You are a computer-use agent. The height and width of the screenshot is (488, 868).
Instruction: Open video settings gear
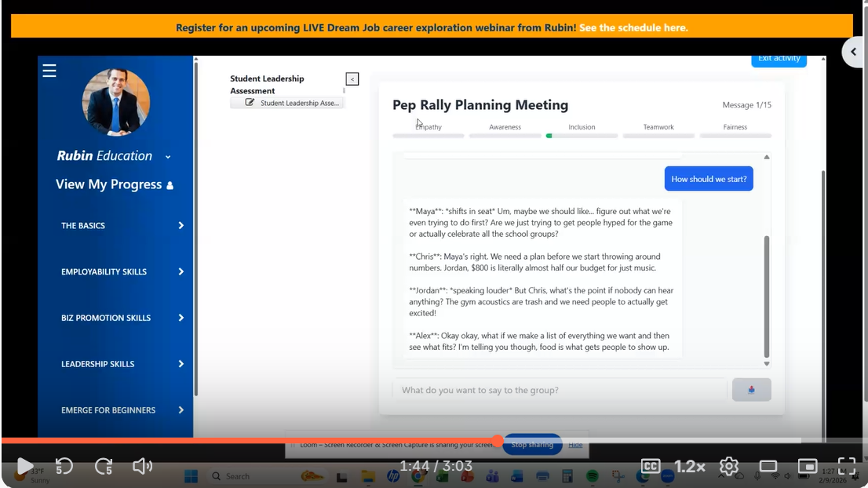729,466
